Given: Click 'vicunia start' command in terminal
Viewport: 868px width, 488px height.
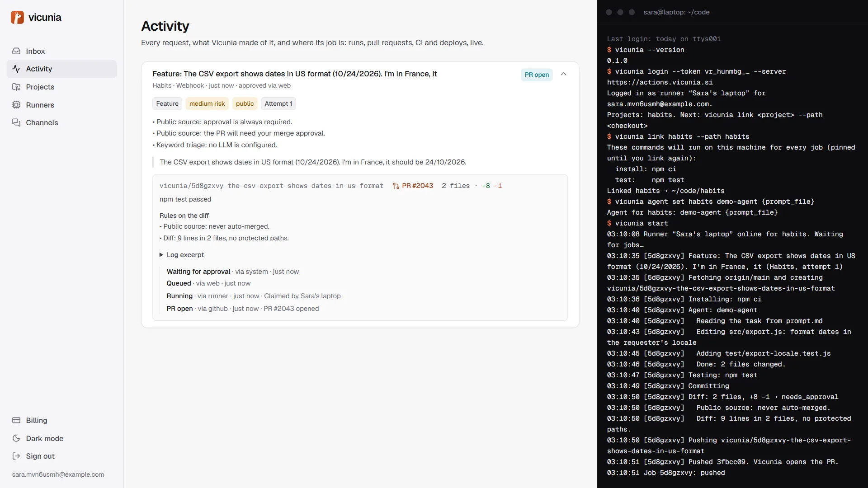Looking at the screenshot, I should coord(641,223).
